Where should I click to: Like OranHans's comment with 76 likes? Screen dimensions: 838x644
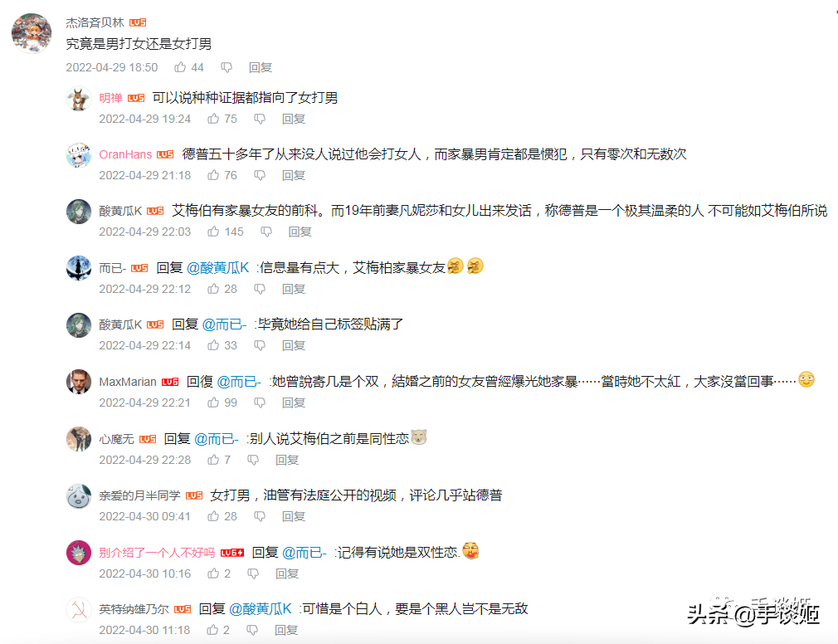click(x=213, y=175)
